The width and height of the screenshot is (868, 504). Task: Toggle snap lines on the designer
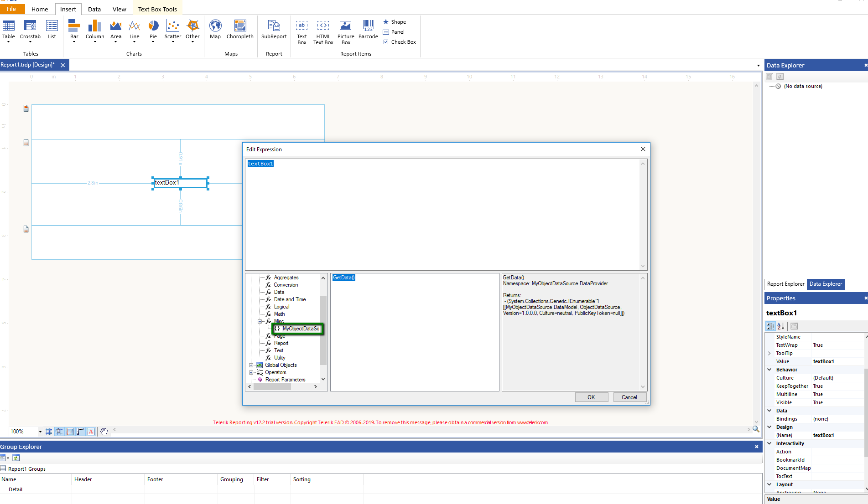tap(59, 432)
